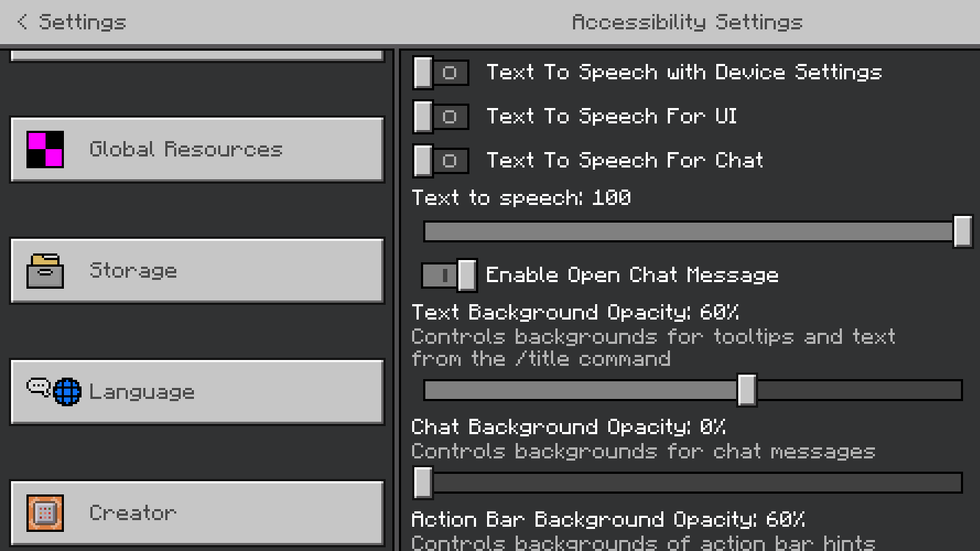Turn on Text To Speech For Chat
The image size is (980, 551).
pos(440,161)
